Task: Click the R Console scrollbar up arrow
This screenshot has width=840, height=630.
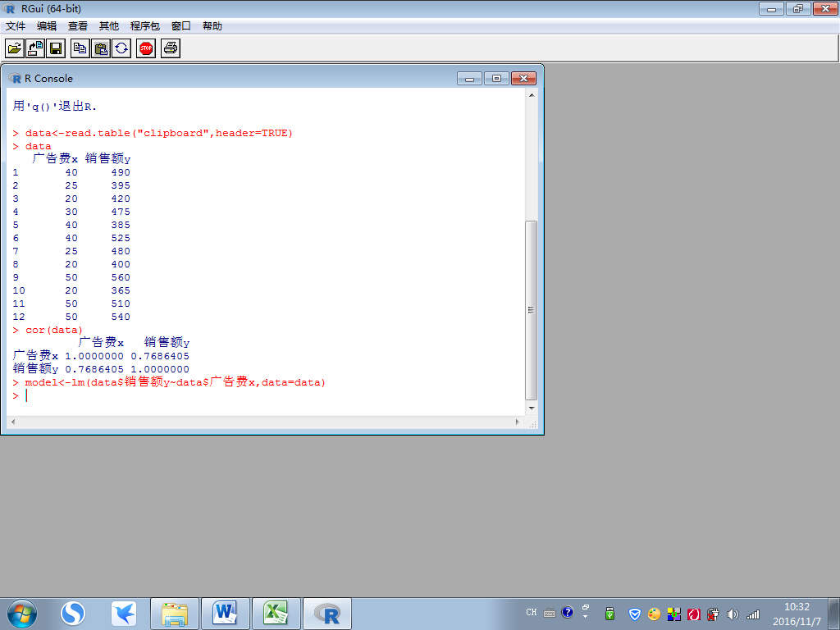Action: tap(531, 95)
